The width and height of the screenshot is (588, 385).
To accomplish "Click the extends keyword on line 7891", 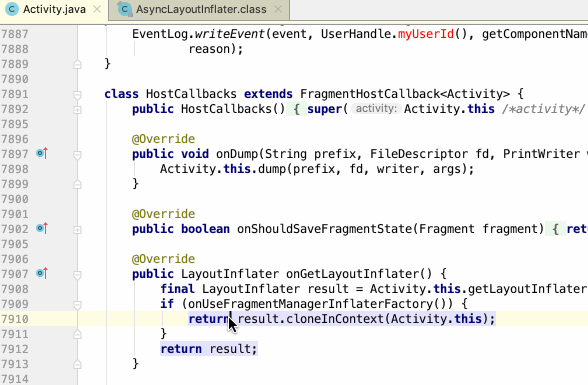I will (268, 94).
